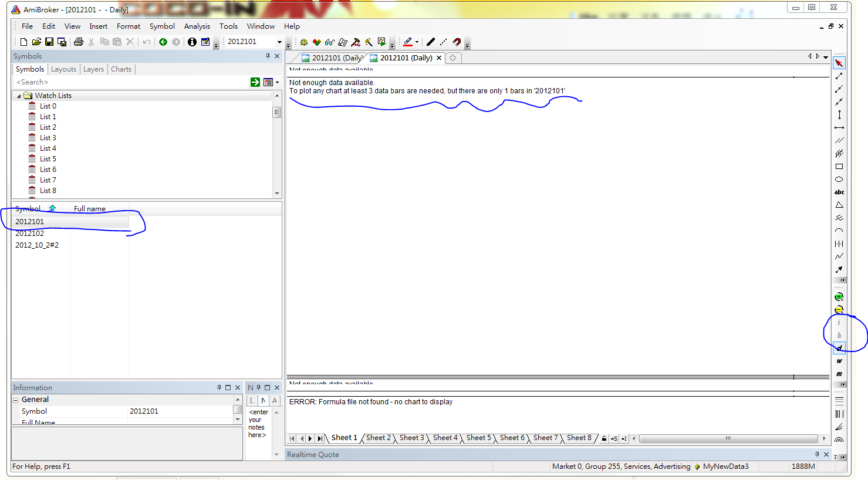868x480 pixels.
Task: Run symbol search with green arrow
Action: (255, 82)
